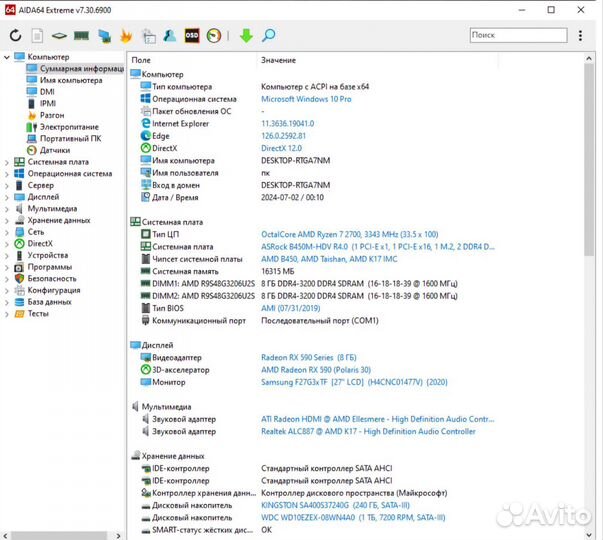The height and width of the screenshot is (540, 603).
Task: Click the Refresh toolbar icon
Action: (15, 36)
